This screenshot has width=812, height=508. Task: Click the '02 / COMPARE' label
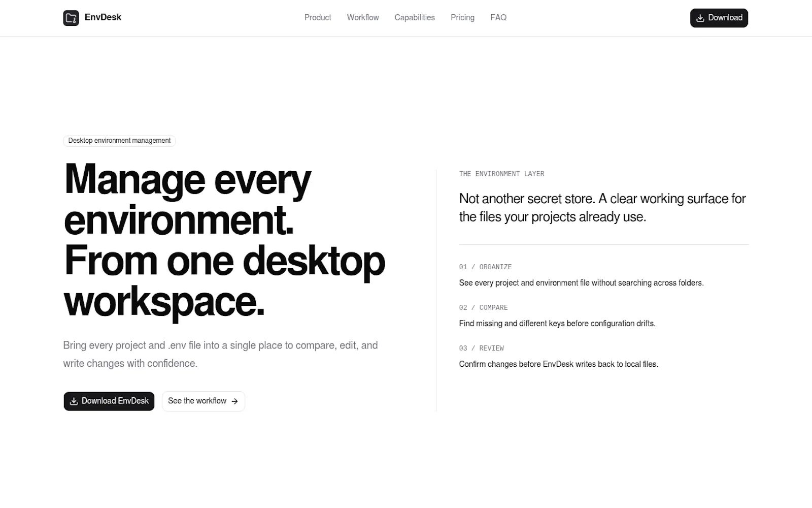tap(483, 307)
